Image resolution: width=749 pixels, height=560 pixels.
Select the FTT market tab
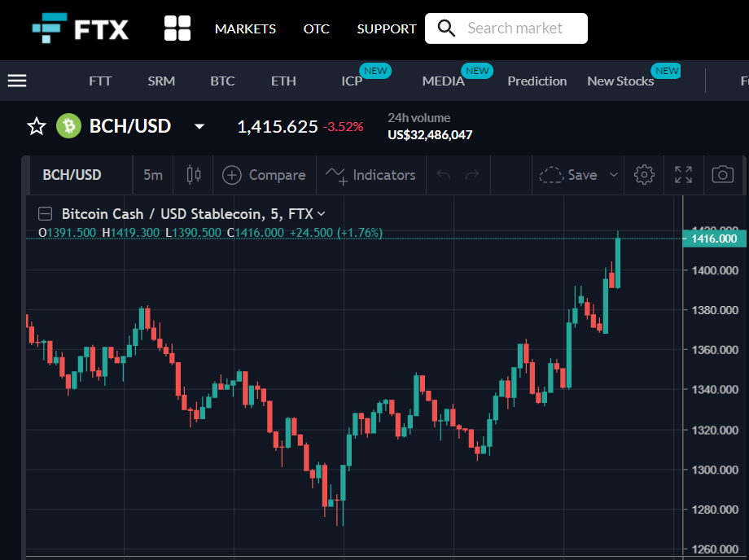(x=100, y=81)
